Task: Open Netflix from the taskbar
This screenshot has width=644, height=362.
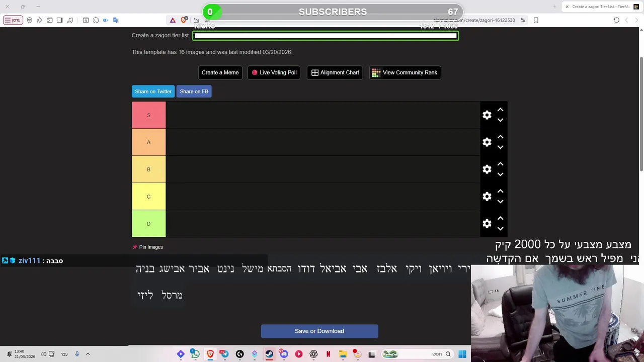Action: click(x=328, y=354)
